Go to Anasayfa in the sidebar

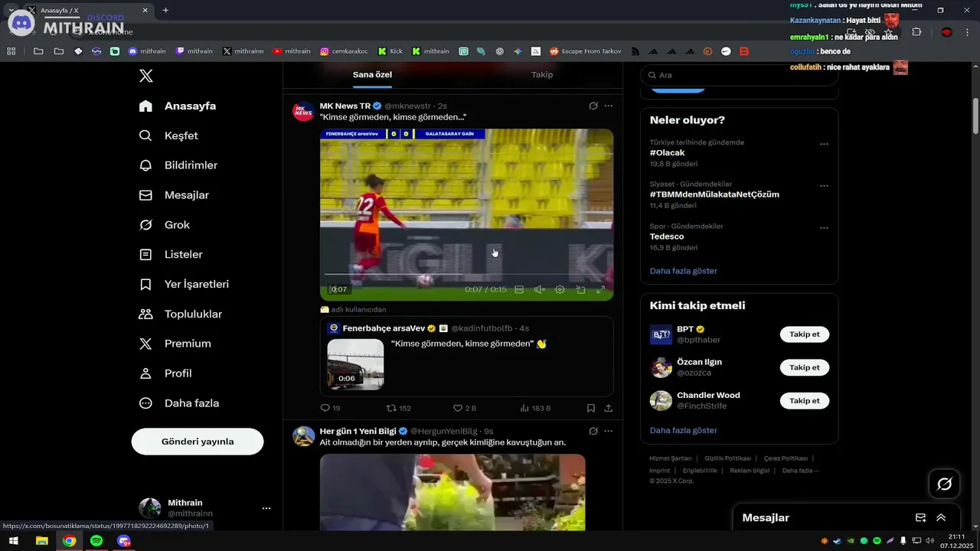coord(178,106)
